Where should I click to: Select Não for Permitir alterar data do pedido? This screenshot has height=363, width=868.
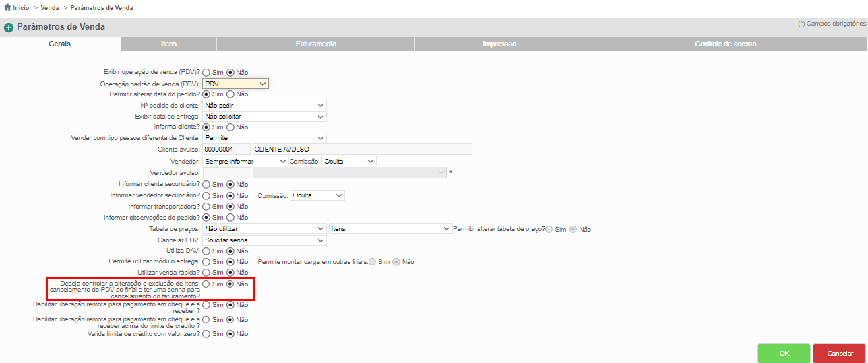(x=230, y=94)
